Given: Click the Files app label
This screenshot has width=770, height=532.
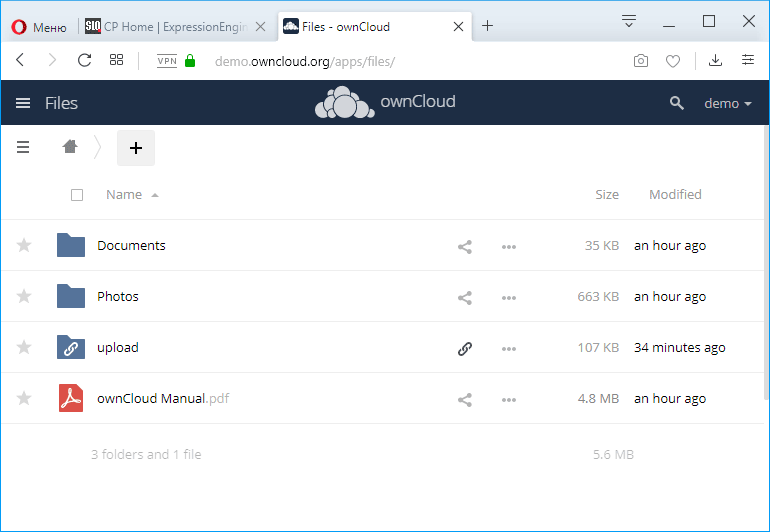Looking at the screenshot, I should [61, 103].
